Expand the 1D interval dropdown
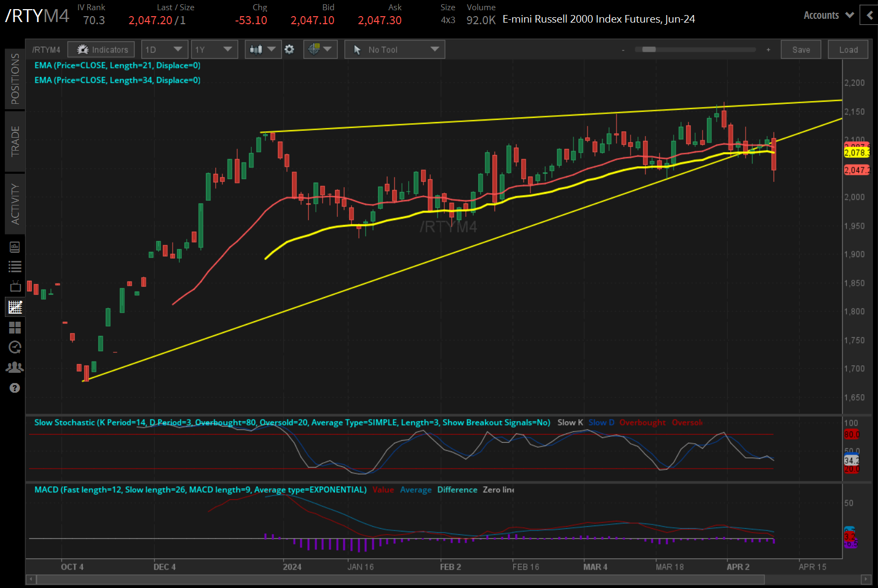The width and height of the screenshot is (878, 588). pyautogui.click(x=165, y=49)
